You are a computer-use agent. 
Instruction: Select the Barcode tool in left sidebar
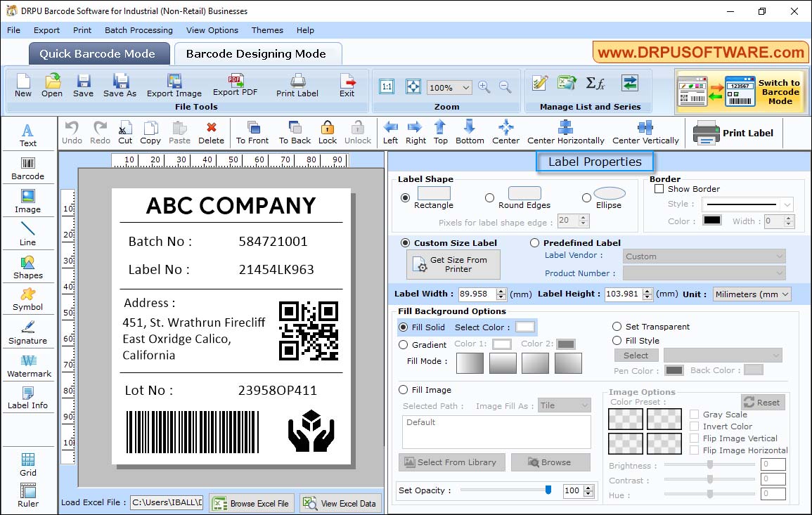[x=28, y=168]
